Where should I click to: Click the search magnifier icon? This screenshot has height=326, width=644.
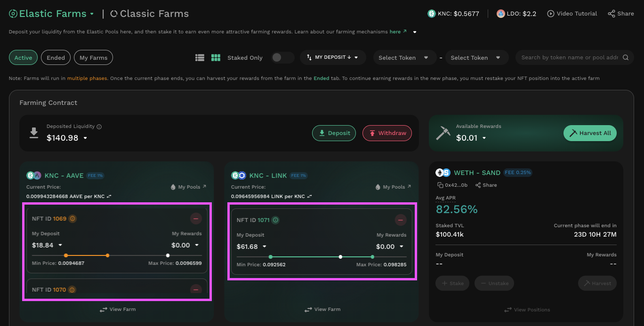click(x=626, y=57)
